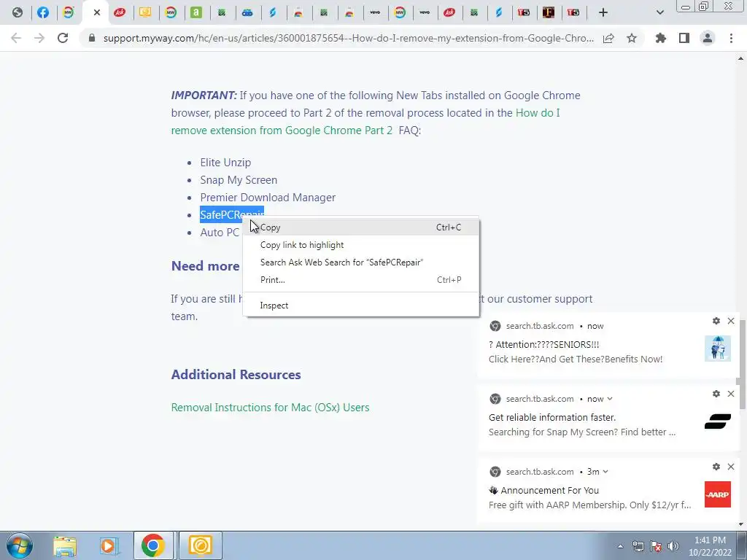Show hidden system tray icons

[x=620, y=546]
